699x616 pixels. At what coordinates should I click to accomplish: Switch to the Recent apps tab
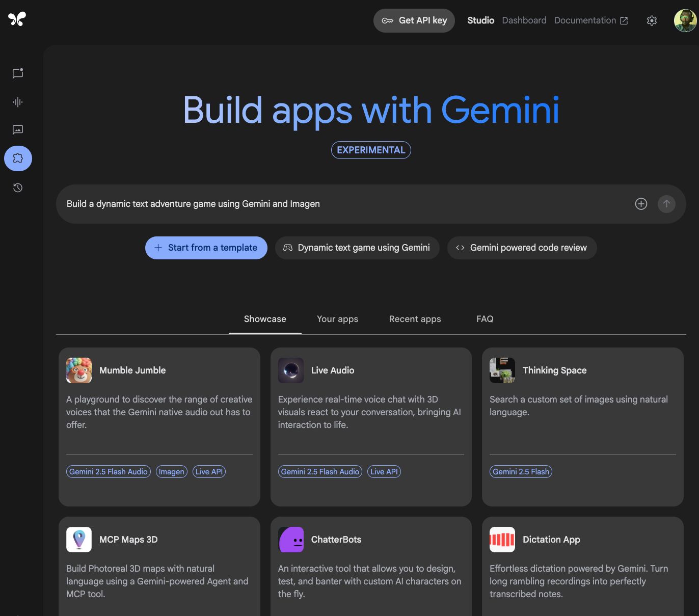tap(415, 319)
